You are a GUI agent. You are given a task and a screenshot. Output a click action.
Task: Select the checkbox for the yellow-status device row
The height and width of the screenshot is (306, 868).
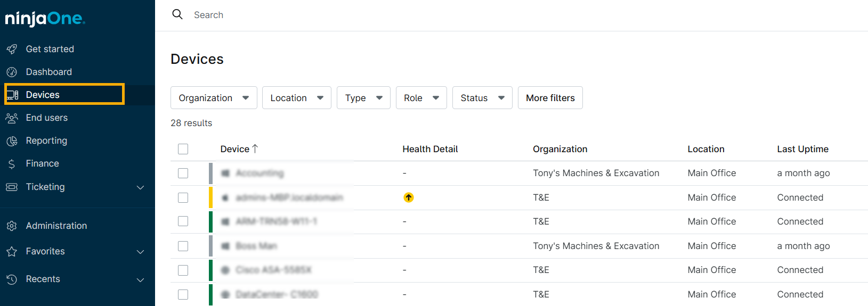183,197
